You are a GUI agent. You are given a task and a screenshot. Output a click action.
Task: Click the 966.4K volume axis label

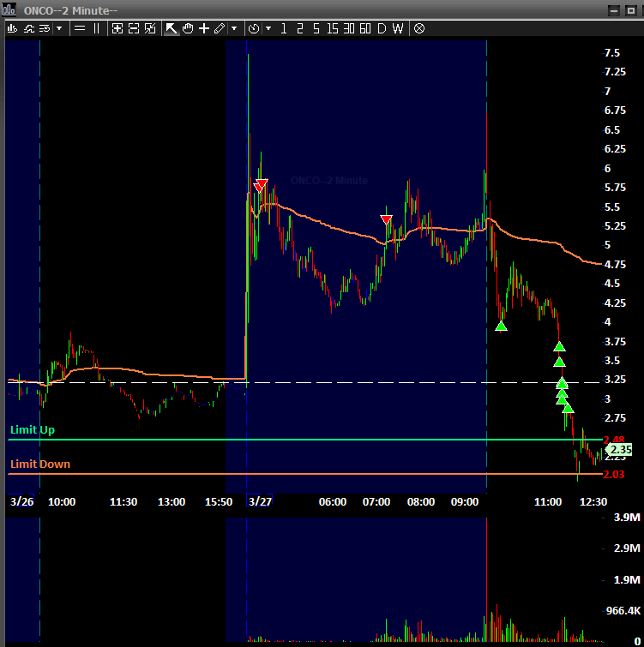click(623, 610)
